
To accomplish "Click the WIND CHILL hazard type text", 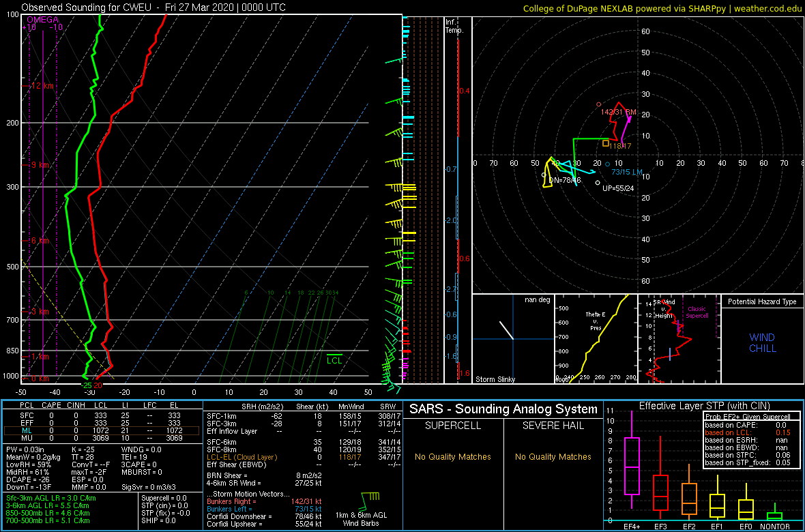I will 762,343.
